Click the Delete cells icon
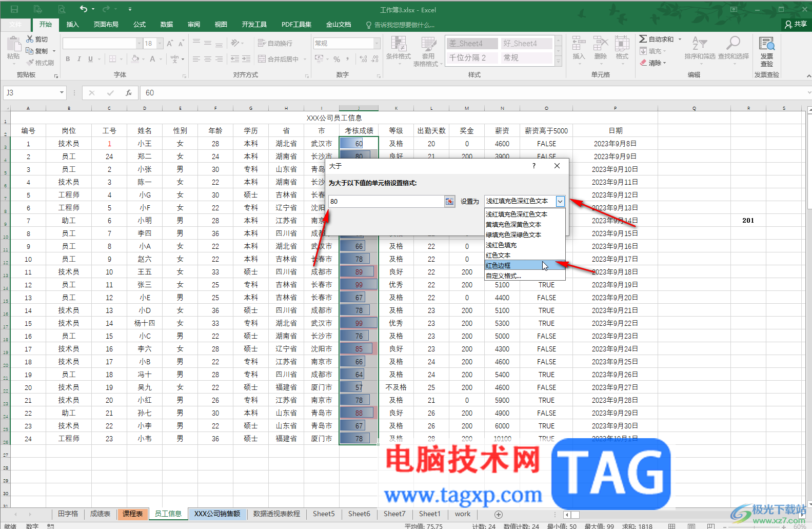 click(x=600, y=44)
